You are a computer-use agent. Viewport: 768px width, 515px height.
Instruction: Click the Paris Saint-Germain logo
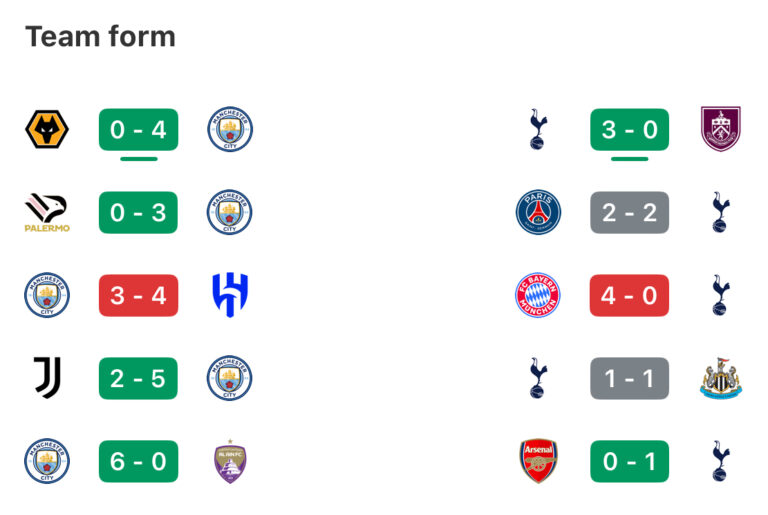coord(538,213)
